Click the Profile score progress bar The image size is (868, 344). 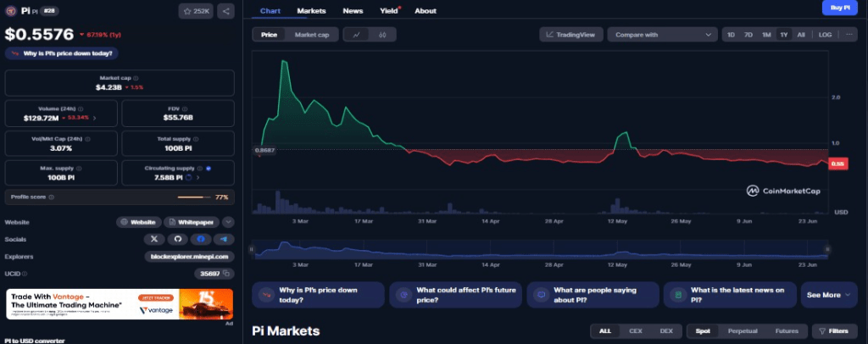tap(194, 197)
